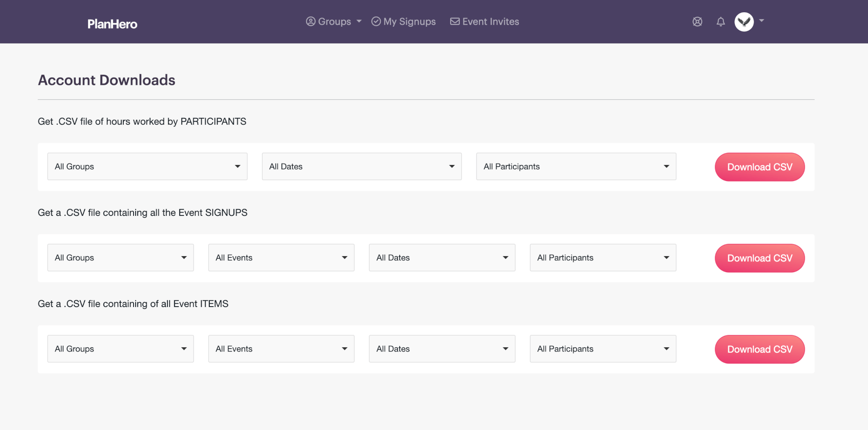Download the participants hours CSV
The image size is (868, 430).
759,167
